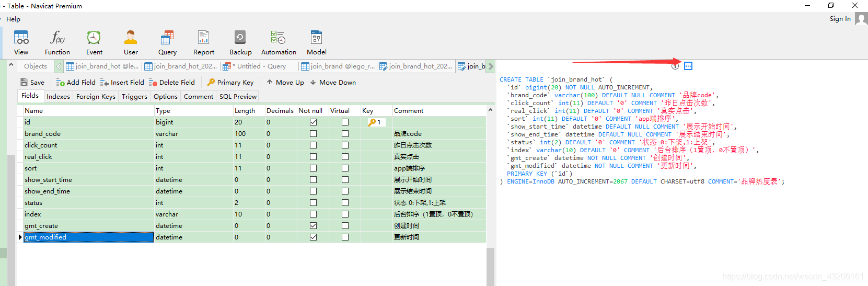
Task: Click Move Up button
Action: coord(285,82)
